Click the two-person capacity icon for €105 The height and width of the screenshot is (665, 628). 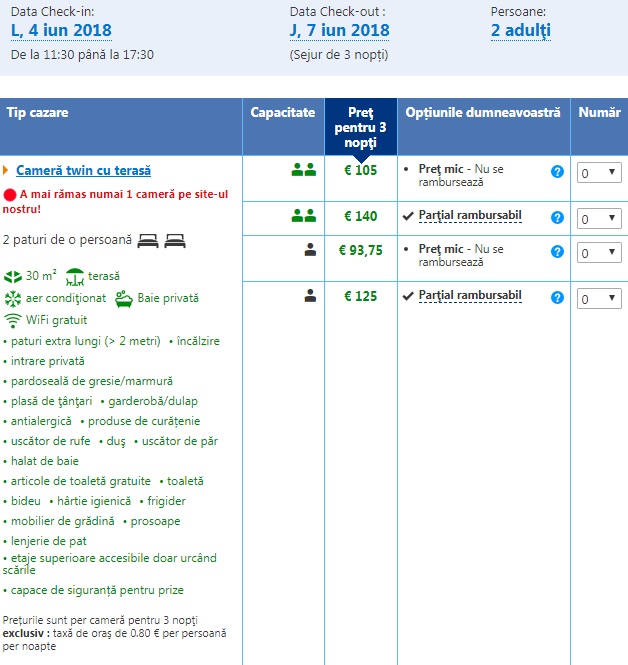[x=303, y=170]
